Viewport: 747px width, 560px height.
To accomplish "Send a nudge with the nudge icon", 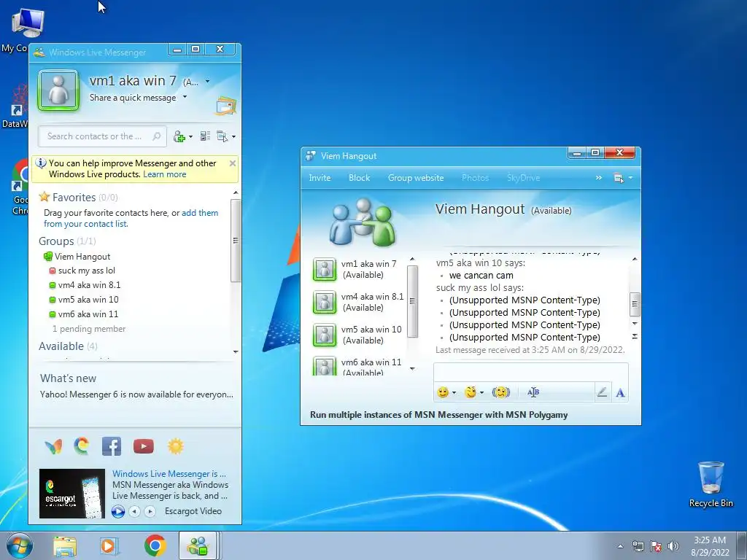I will coord(501,392).
